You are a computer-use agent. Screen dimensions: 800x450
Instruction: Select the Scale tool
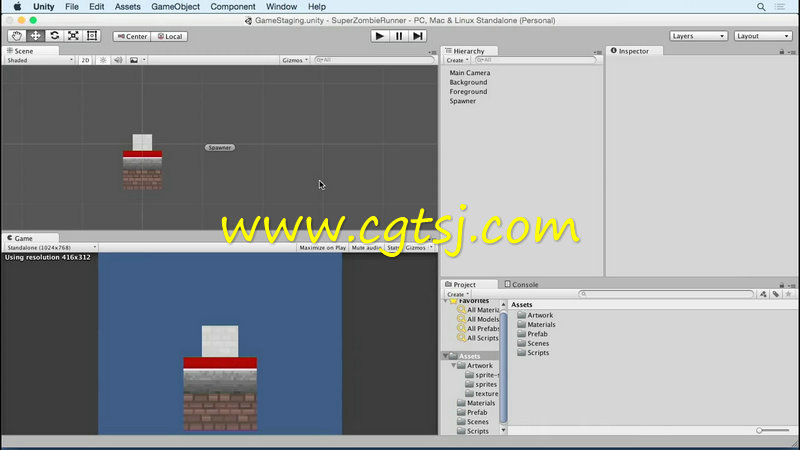pyautogui.click(x=73, y=36)
